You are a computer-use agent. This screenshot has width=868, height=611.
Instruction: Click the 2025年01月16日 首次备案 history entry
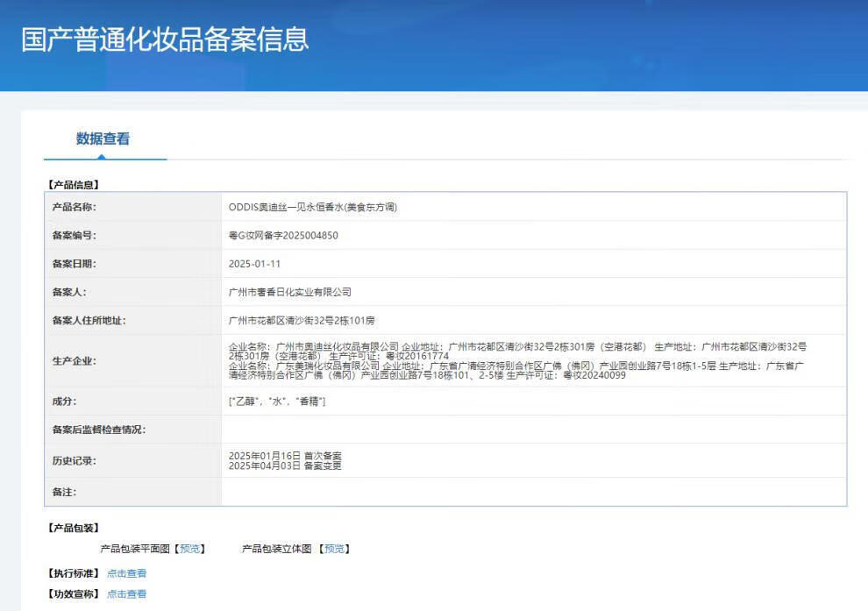pos(284,456)
